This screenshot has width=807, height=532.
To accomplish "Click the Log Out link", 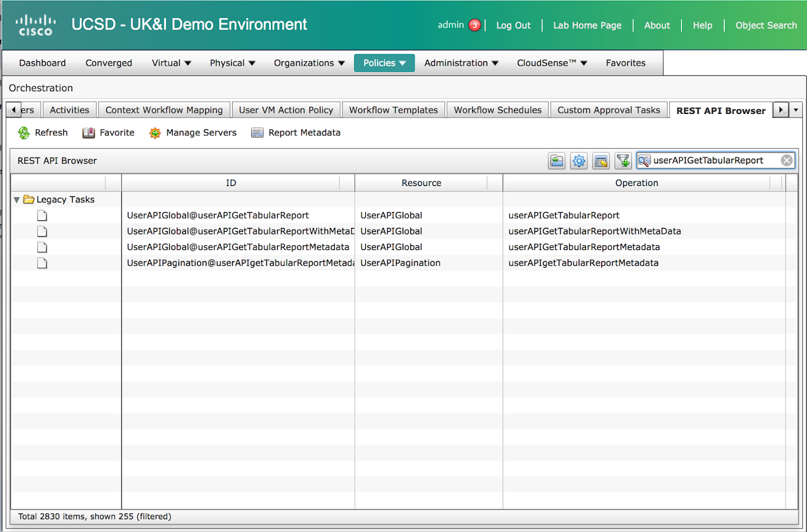I will point(513,26).
